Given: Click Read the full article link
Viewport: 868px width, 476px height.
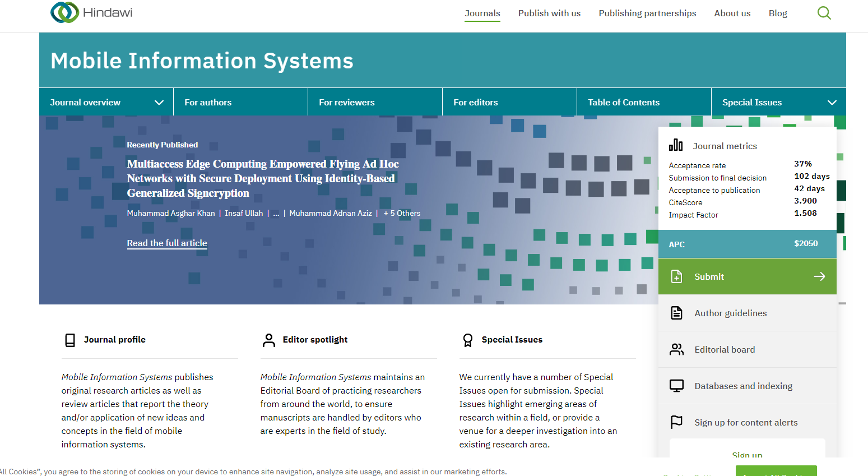Looking at the screenshot, I should click(167, 243).
